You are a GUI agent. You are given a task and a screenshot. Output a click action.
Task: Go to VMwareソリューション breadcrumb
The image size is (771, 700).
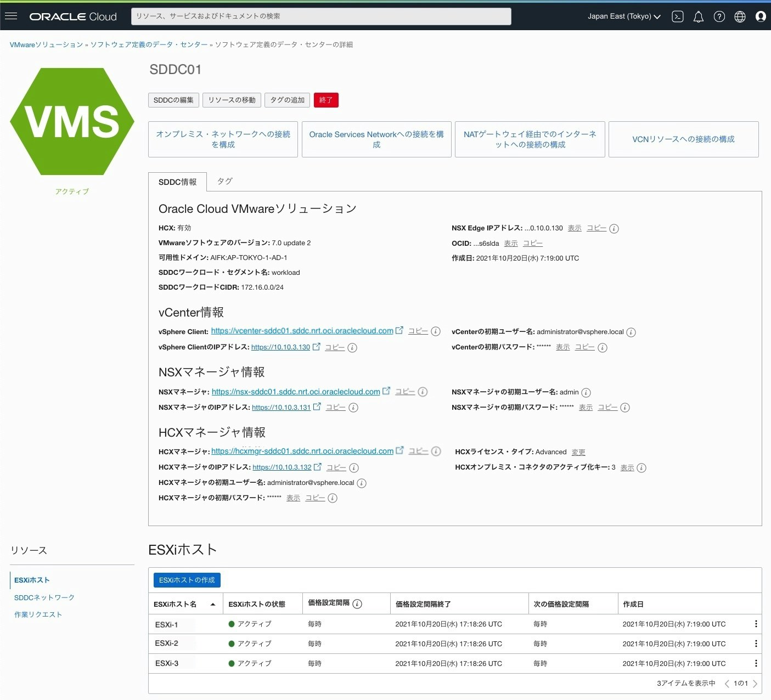46,44
